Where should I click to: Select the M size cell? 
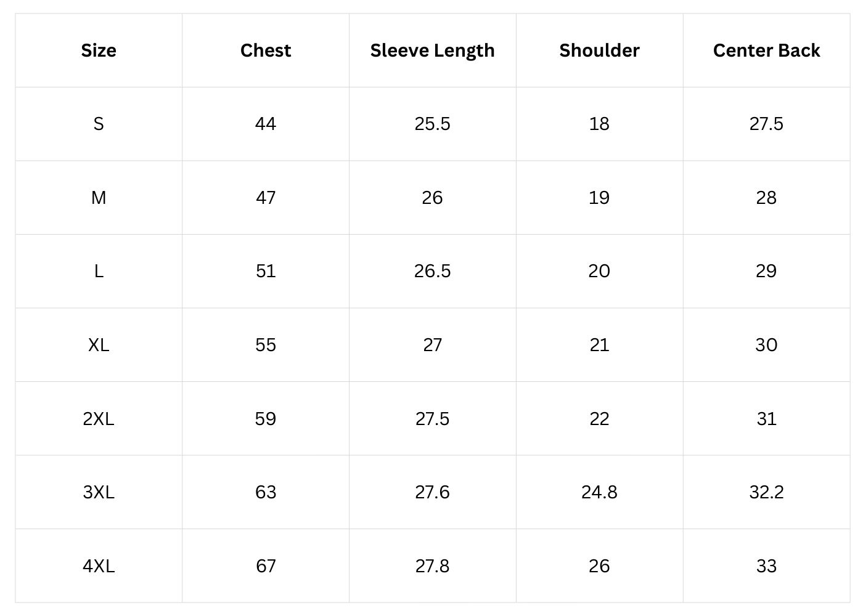(99, 198)
